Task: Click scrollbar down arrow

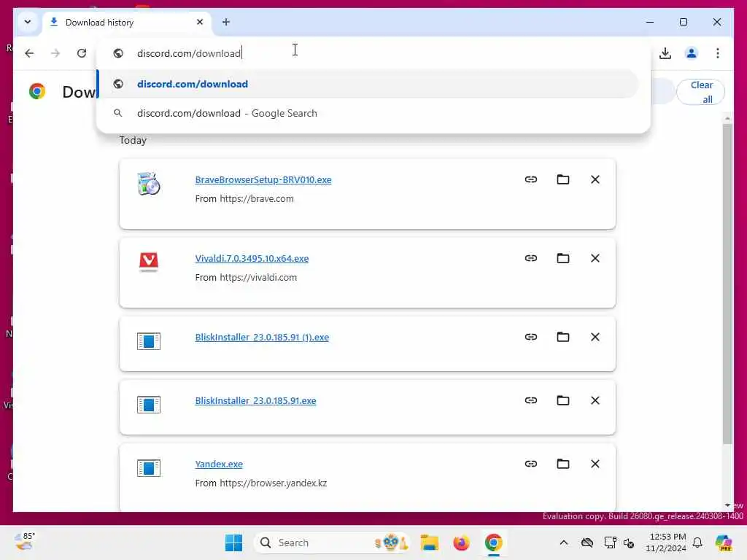Action: coord(727,505)
